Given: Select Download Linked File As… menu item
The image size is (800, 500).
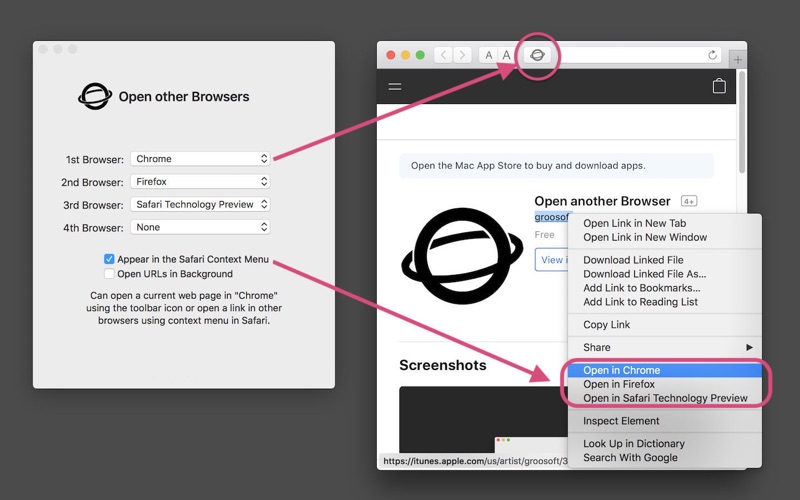Looking at the screenshot, I should click(x=665, y=274).
